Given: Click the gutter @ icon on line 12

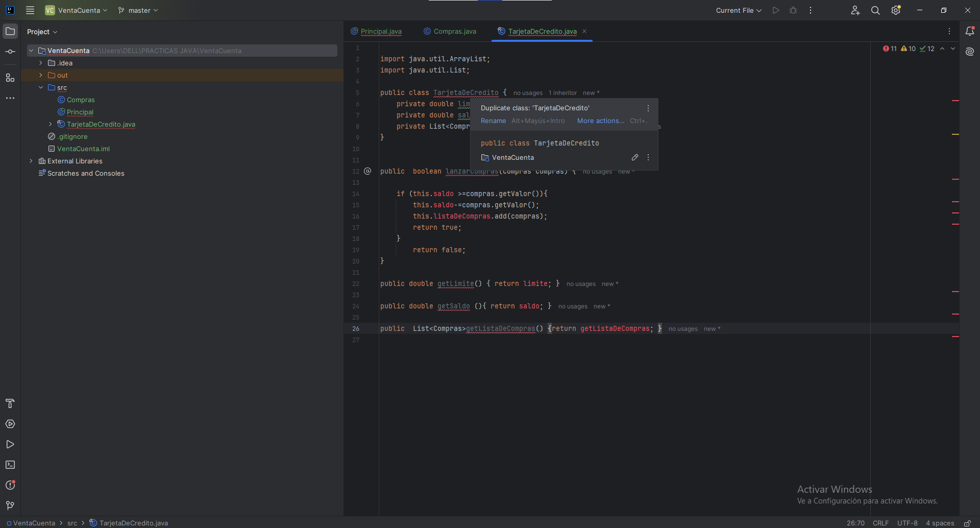Looking at the screenshot, I should click(x=367, y=171).
